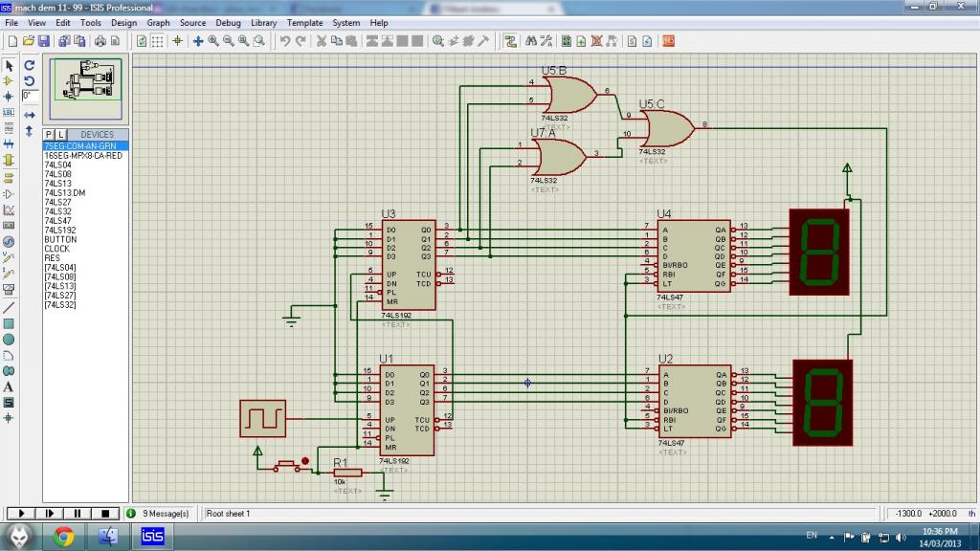
Task: Toggle the grid display icon
Action: coord(158,41)
